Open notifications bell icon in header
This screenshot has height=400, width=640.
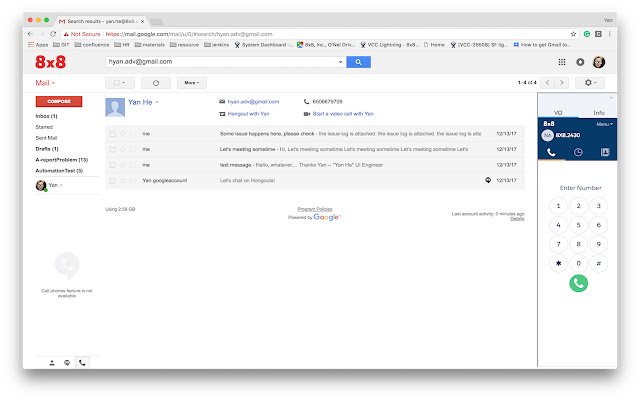[580, 62]
